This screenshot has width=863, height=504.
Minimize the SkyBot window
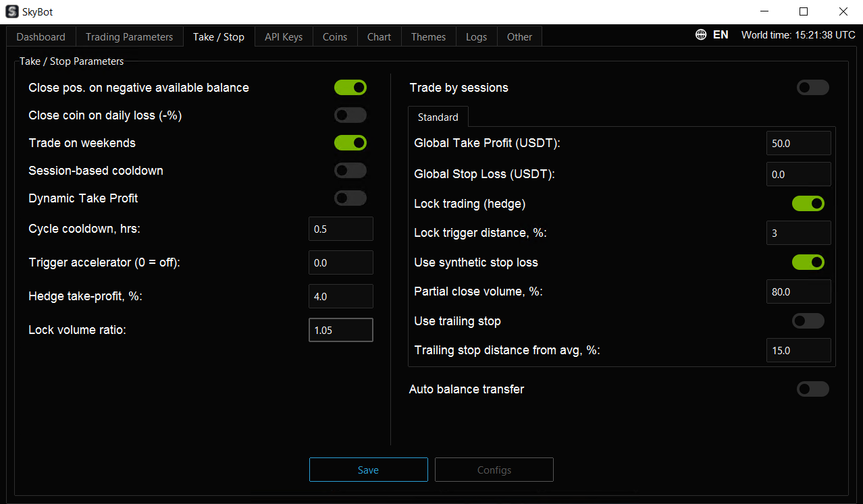click(764, 11)
